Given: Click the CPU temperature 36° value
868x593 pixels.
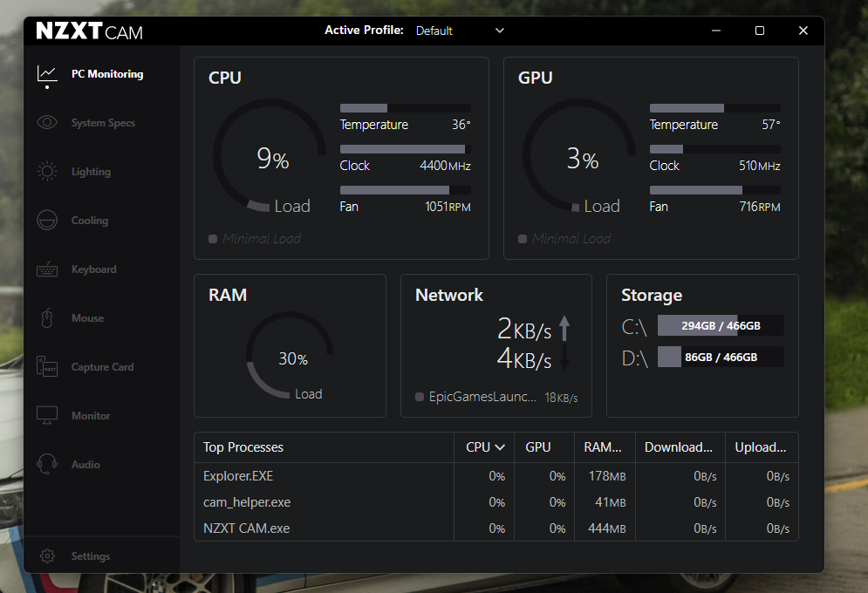Looking at the screenshot, I should (x=461, y=125).
